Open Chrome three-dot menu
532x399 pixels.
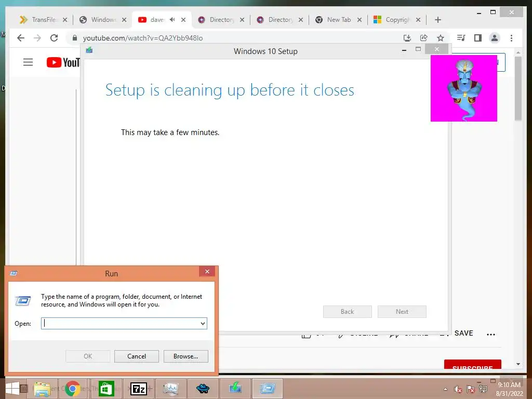coord(511,38)
